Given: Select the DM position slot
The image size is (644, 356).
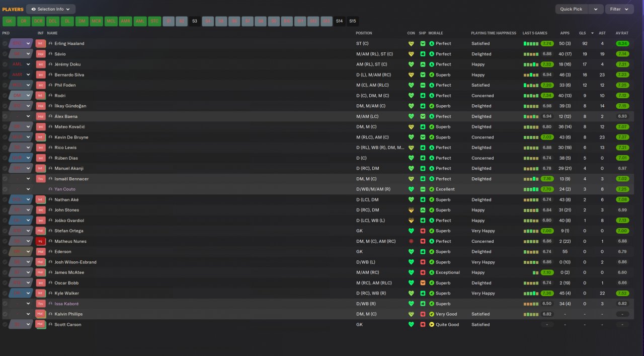Looking at the screenshot, I should (x=82, y=21).
